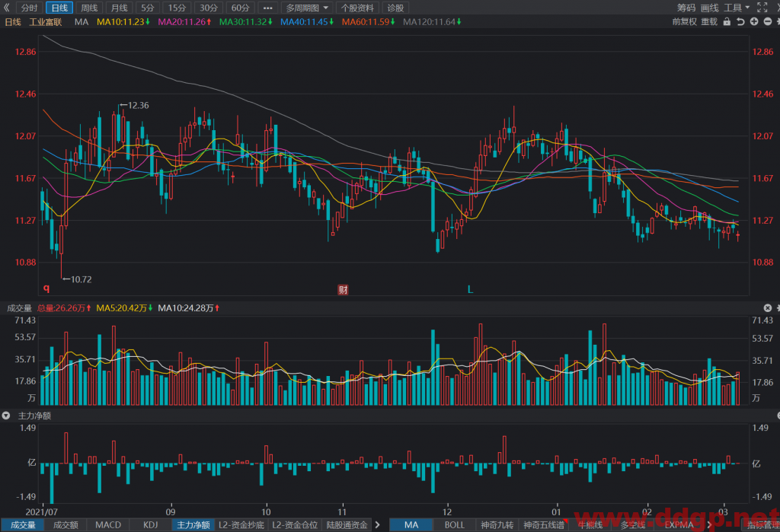
Task: Click the 10.72 low price annotation
Action: [x=77, y=279]
